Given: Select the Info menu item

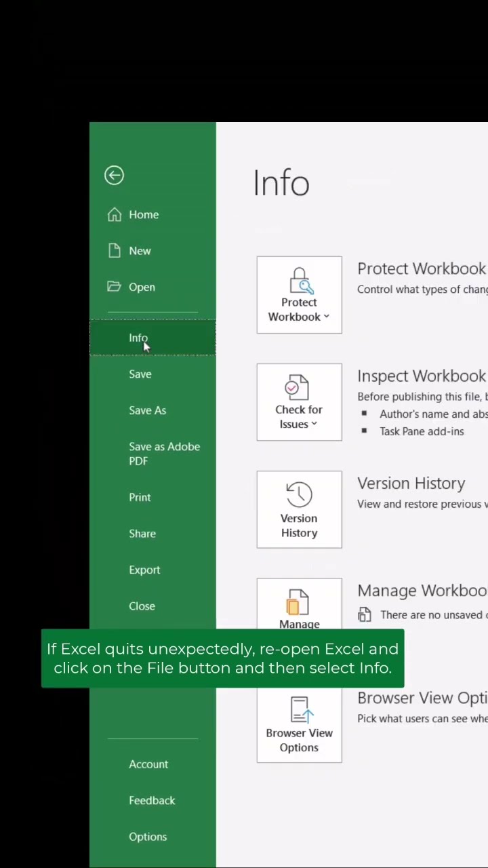Looking at the screenshot, I should (152, 338).
